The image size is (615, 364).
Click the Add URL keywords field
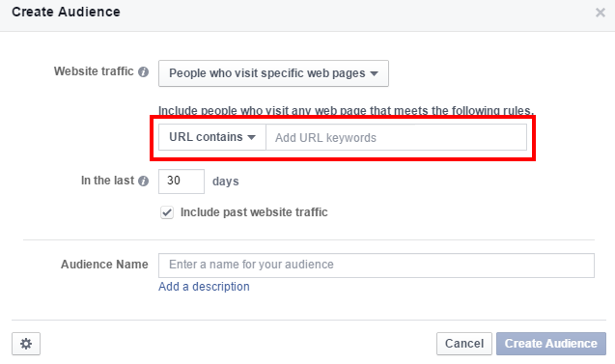pos(396,137)
